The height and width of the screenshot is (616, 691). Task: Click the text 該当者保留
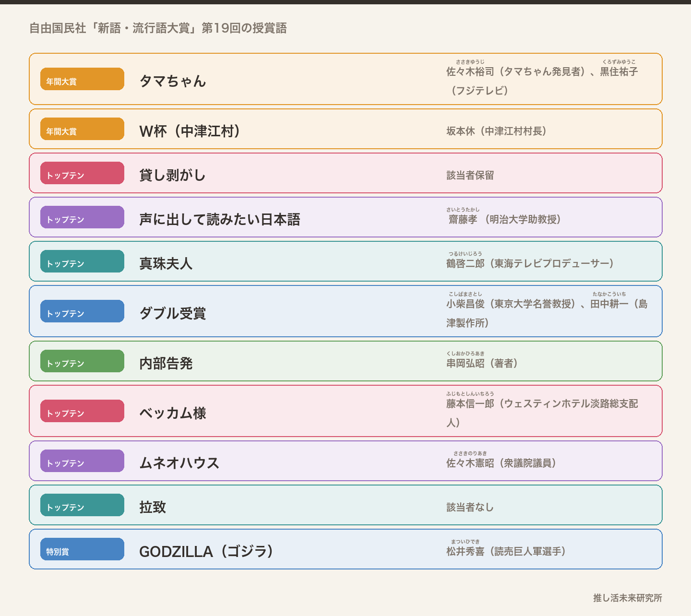470,175
